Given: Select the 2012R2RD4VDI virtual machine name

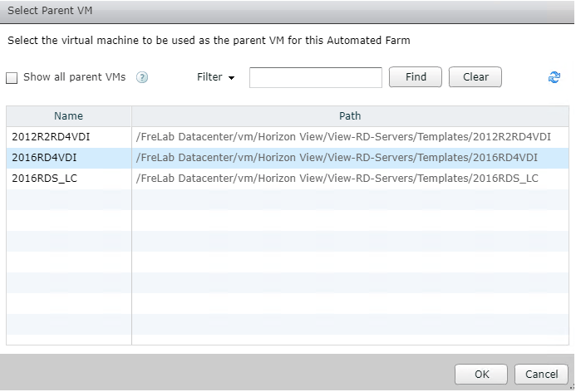Looking at the screenshot, I should (x=46, y=136).
